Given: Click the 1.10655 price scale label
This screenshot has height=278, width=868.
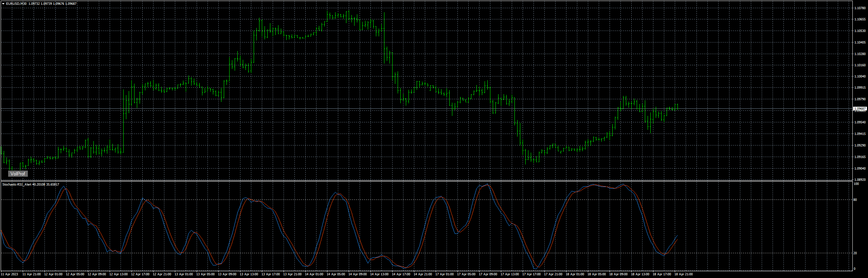Looking at the screenshot, I should (x=860, y=19).
